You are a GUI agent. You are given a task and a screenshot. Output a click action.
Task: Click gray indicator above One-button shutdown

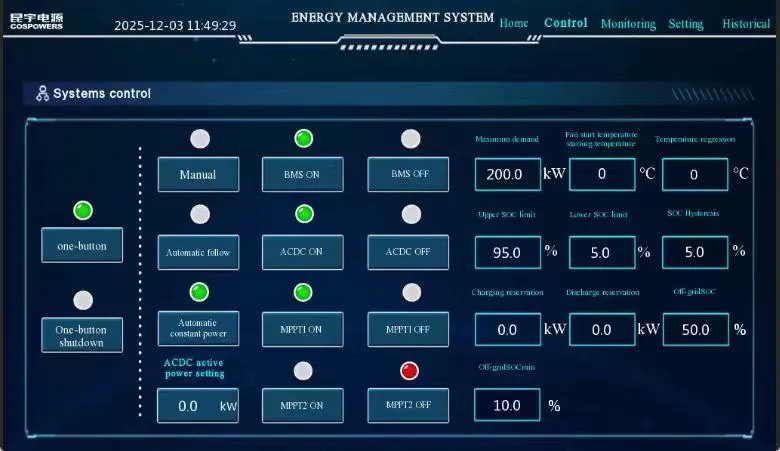coord(83,300)
